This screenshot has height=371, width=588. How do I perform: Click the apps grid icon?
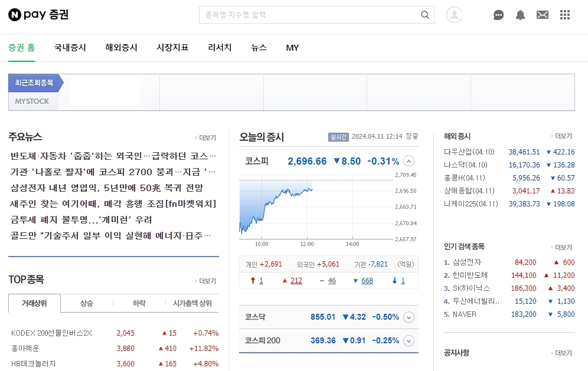tap(564, 15)
